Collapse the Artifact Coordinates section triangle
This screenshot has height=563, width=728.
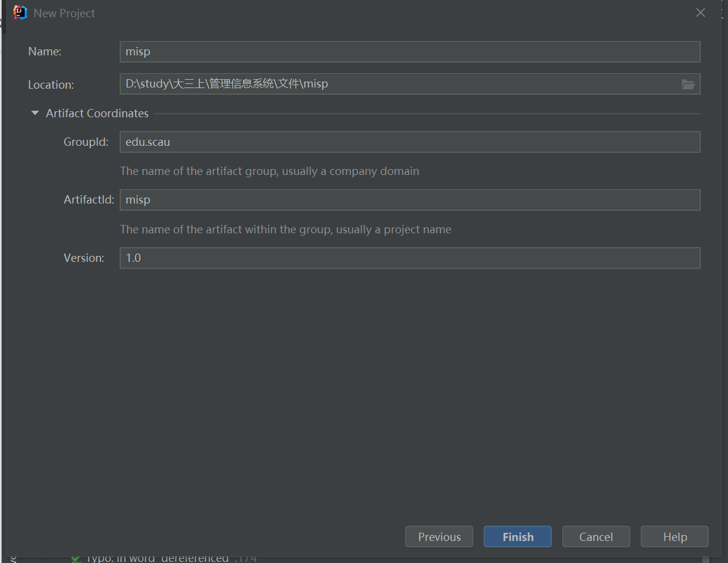(x=35, y=113)
